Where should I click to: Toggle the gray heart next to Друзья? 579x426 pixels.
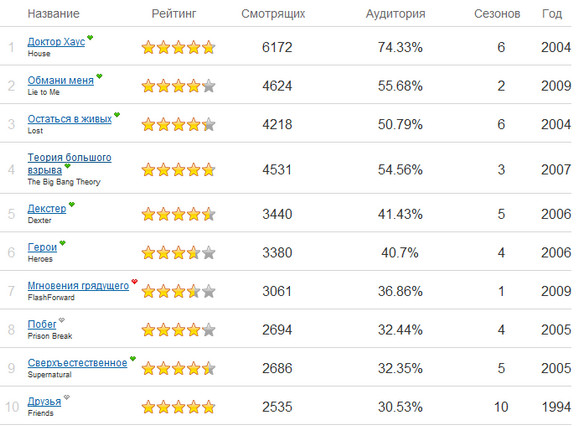pyautogui.click(x=66, y=397)
